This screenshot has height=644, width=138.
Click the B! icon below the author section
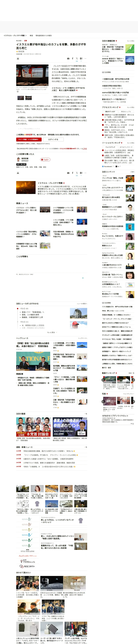tap(81, 173)
